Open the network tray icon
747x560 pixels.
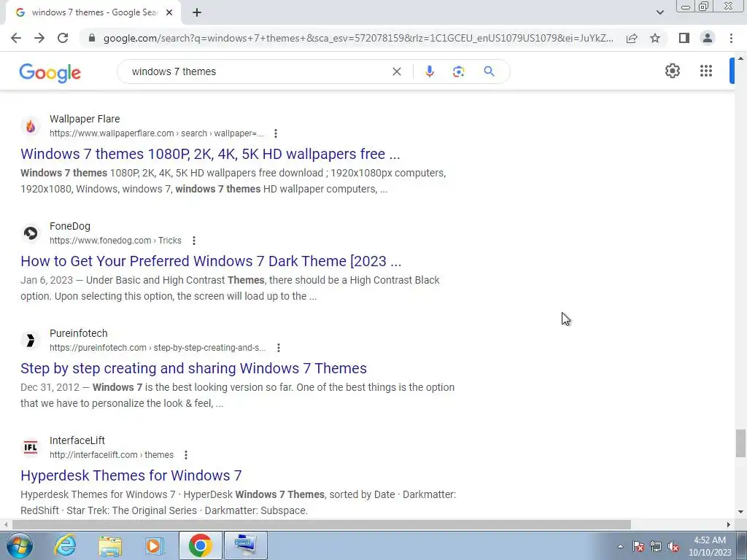[656, 547]
